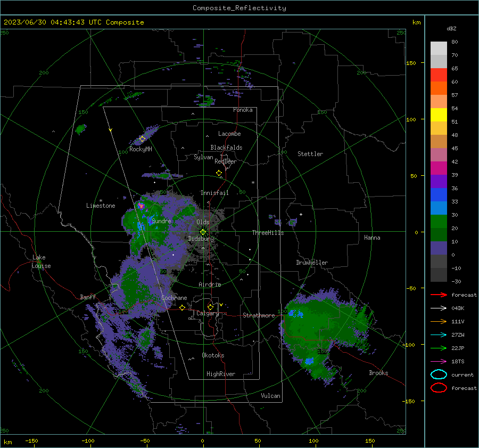Image resolution: width=479 pixels, height=448 pixels.
Task: Click the HighRiver town label
Action: point(221,374)
